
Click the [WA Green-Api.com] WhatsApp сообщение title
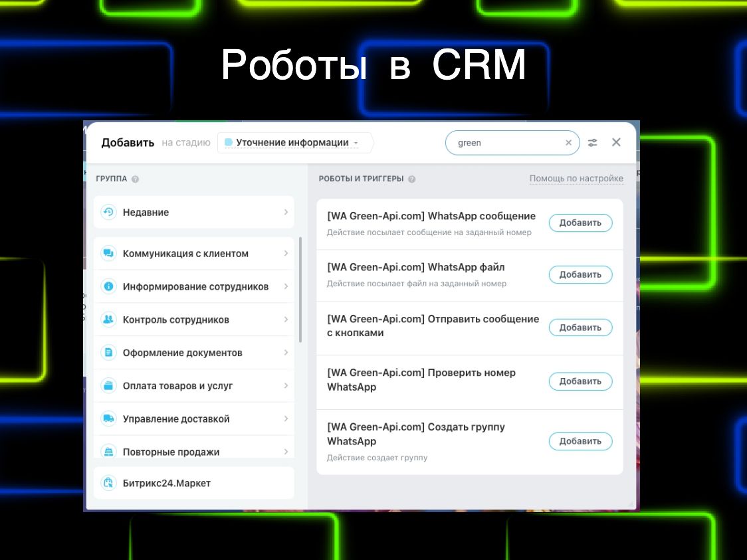431,216
